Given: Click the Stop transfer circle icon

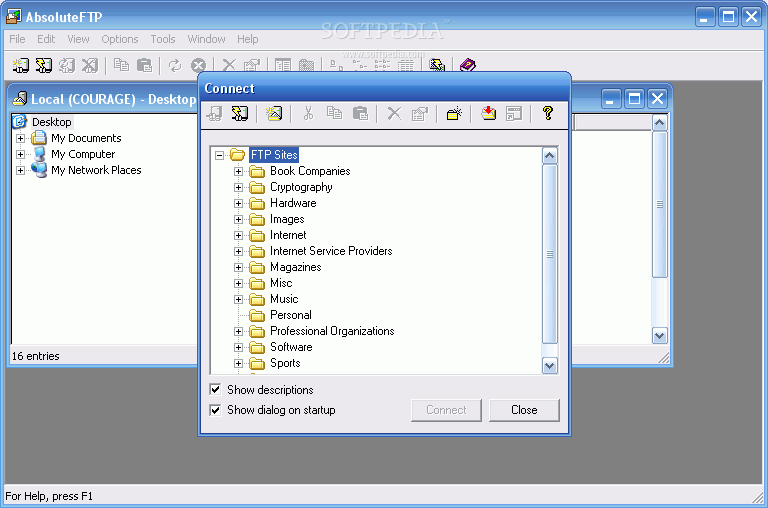Looking at the screenshot, I should 198,65.
